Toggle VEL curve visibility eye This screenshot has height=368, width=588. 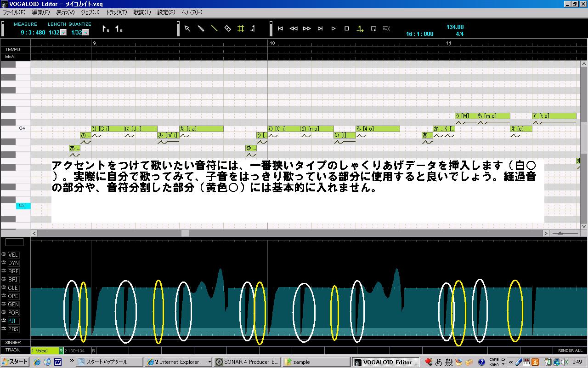coord(4,254)
